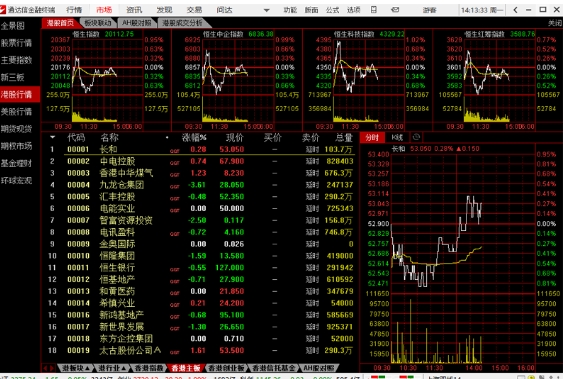The width and height of the screenshot is (565, 379).
Task: Click the left arrow beside bottom tabs
Action: [x=46, y=368]
